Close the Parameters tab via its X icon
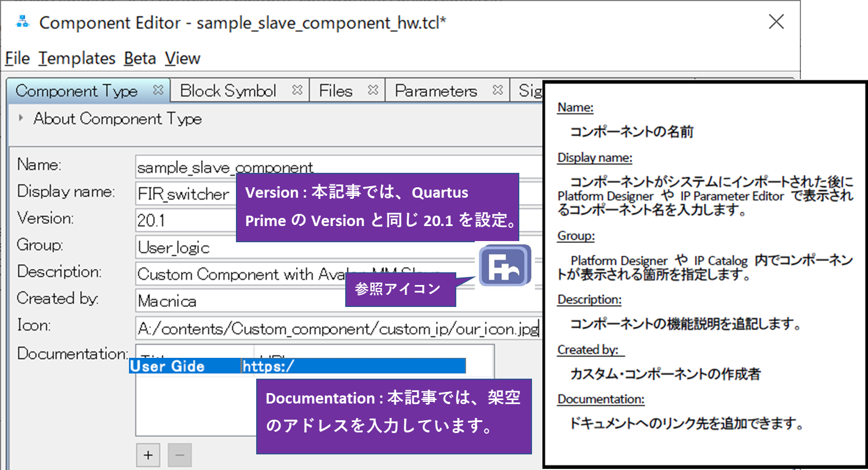The height and width of the screenshot is (470, 868). [x=497, y=90]
